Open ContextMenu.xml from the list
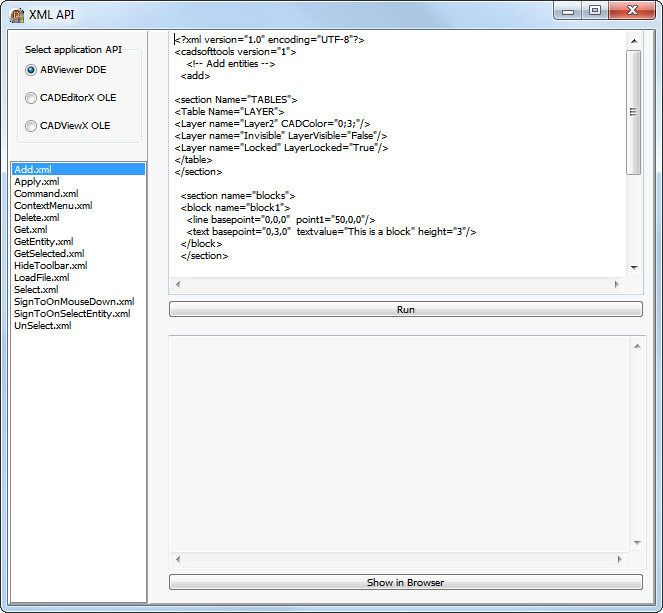The height and width of the screenshot is (613, 663). [x=78, y=206]
